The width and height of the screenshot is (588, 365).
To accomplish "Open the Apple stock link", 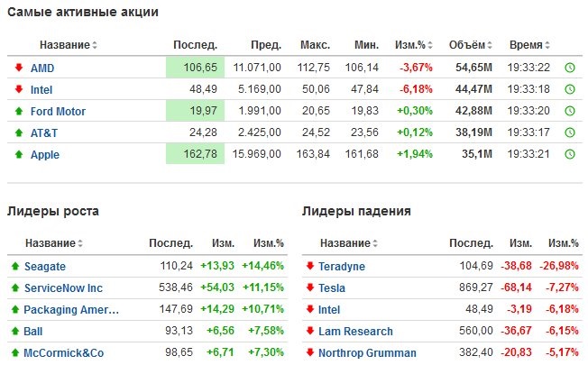I will [x=44, y=155].
